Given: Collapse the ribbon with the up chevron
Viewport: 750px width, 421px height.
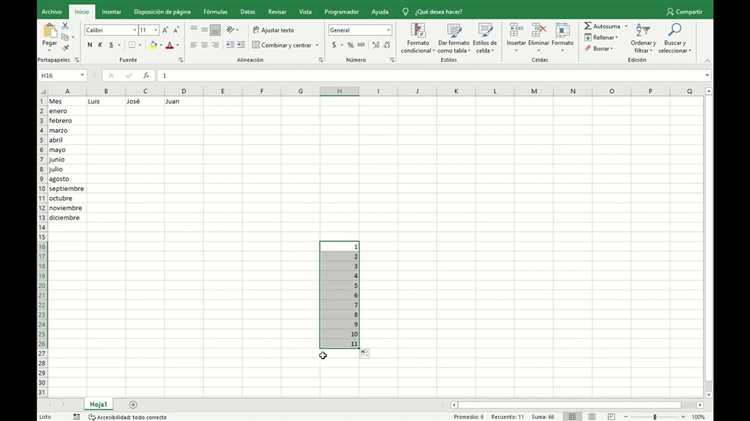Looking at the screenshot, I should pos(707,60).
